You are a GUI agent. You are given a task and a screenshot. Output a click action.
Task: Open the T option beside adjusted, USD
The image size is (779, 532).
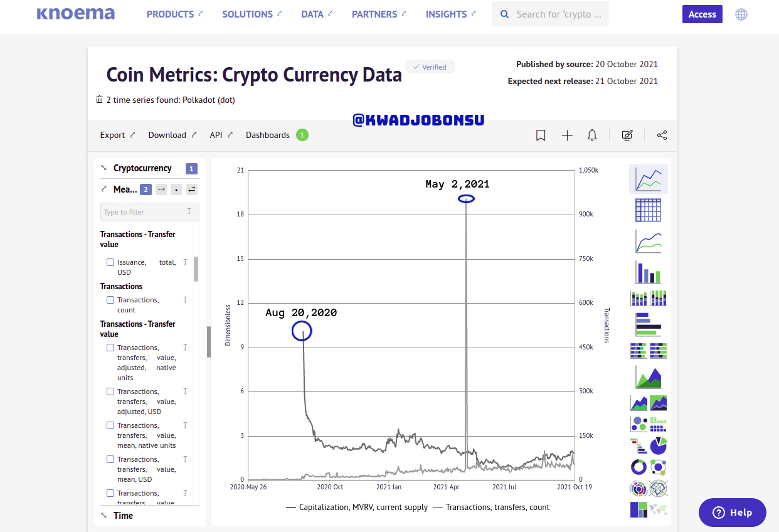[185, 391]
